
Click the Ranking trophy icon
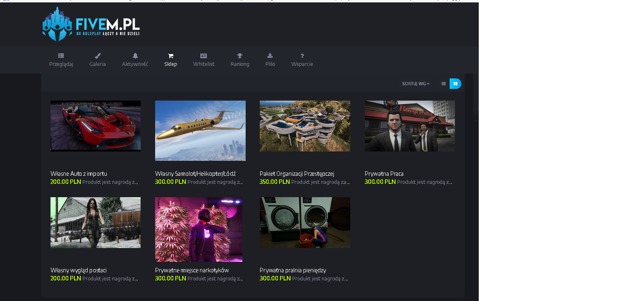(x=240, y=56)
